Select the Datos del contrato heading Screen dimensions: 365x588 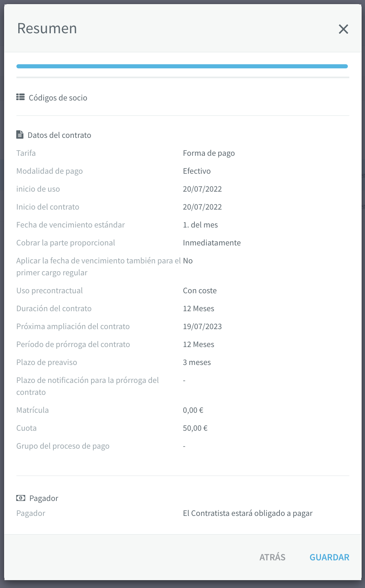tap(59, 135)
